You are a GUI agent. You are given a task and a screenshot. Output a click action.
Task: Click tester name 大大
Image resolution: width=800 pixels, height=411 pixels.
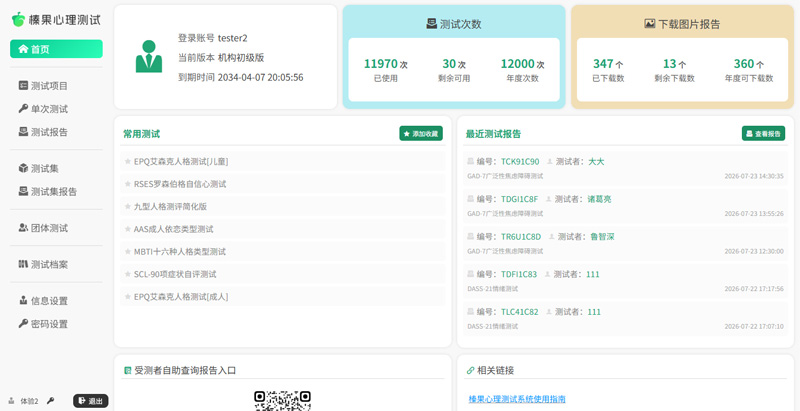pyautogui.click(x=596, y=162)
